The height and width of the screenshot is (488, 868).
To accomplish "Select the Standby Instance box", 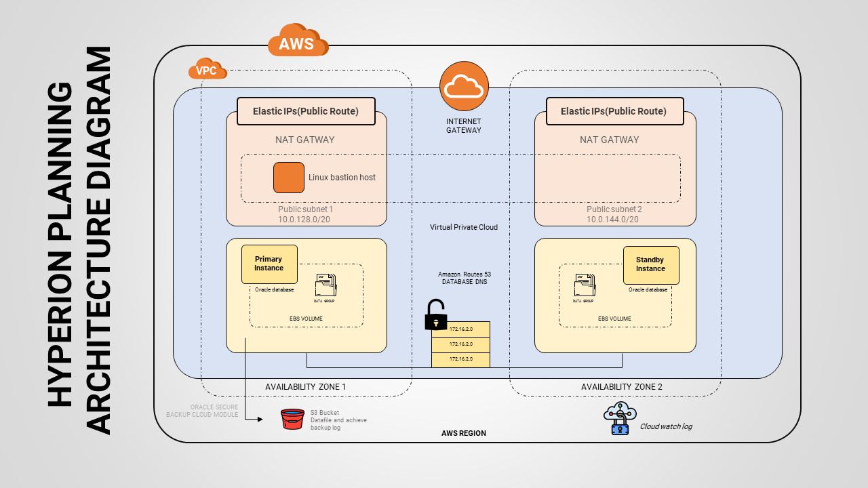I will 651,265.
